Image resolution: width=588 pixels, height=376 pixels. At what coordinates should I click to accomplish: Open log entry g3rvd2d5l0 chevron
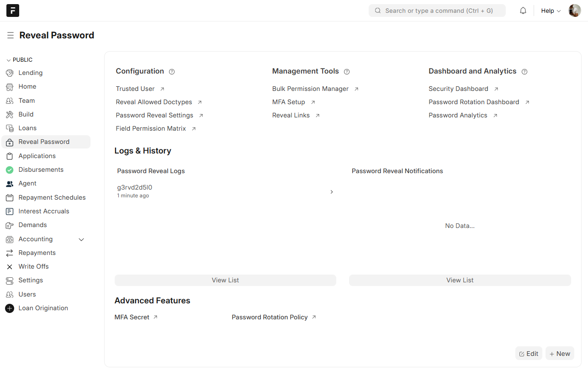pyautogui.click(x=332, y=192)
